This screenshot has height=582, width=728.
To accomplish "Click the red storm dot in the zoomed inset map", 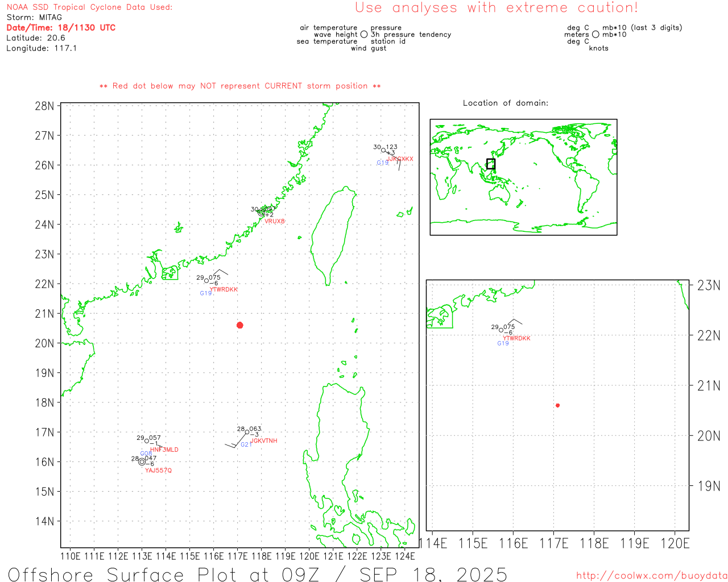I will pos(558,405).
